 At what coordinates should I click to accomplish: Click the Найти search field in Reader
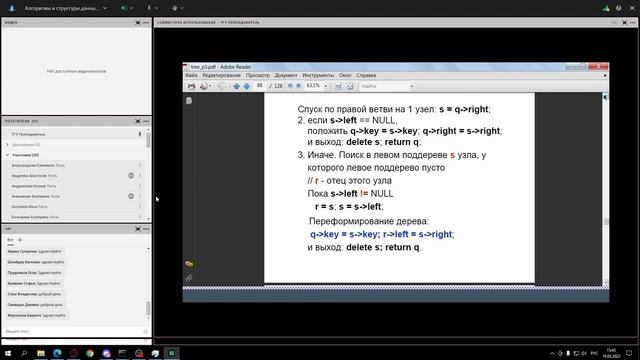(384, 86)
